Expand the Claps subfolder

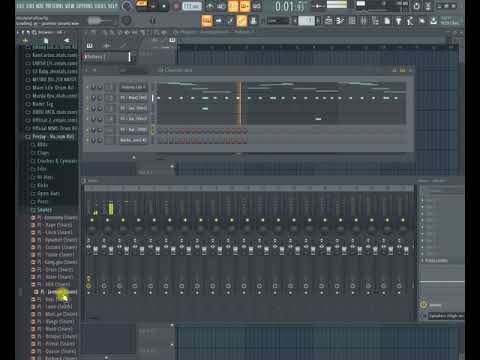[43, 153]
